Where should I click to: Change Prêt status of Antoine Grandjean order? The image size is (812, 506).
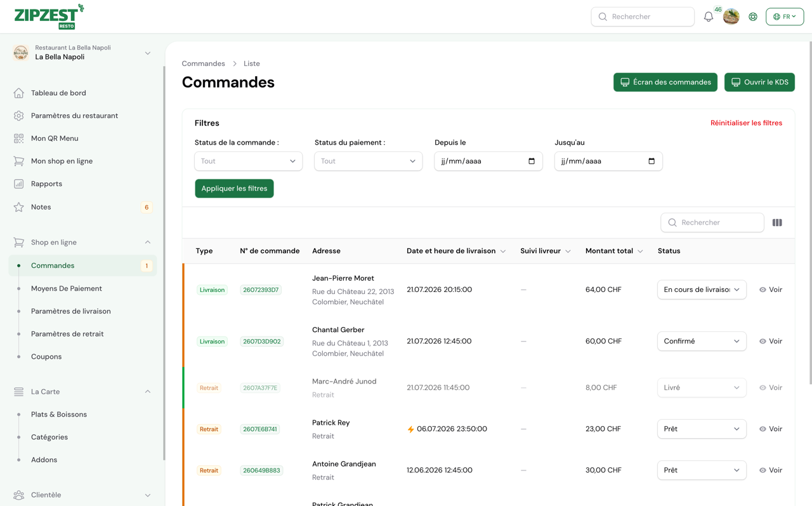click(x=702, y=470)
